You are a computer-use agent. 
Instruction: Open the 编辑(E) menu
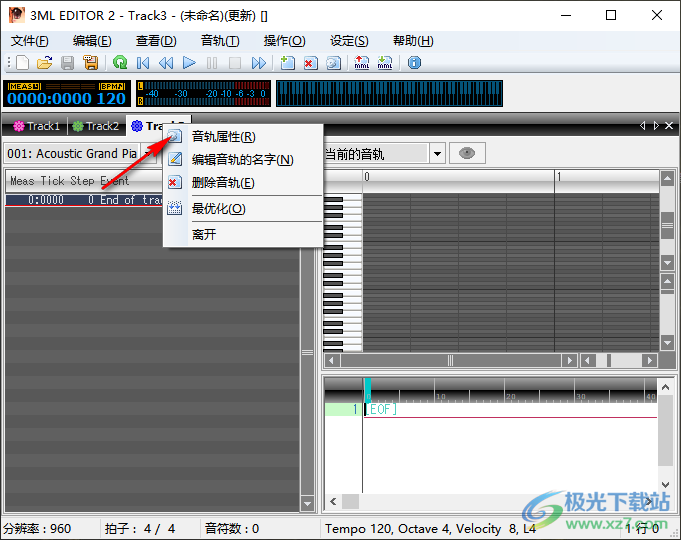pyautogui.click(x=92, y=41)
